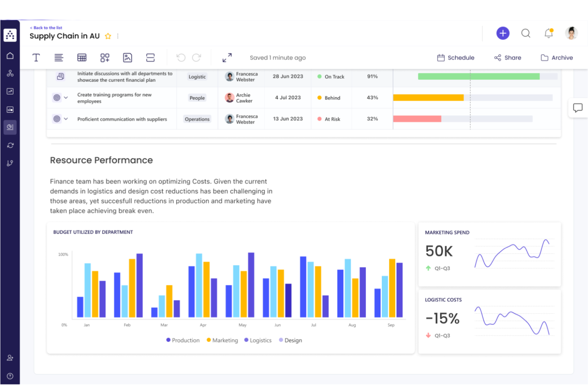Open the options menu beside the document title

pos(118,36)
